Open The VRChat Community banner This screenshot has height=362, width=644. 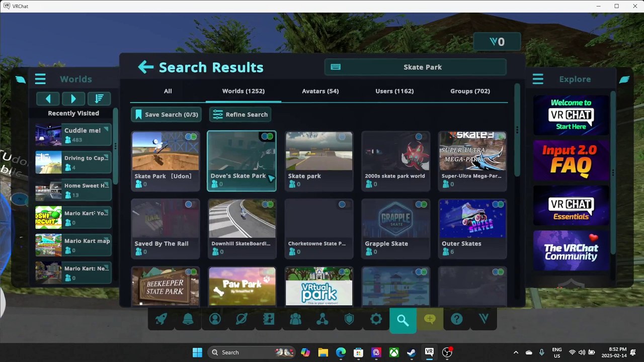click(x=571, y=250)
